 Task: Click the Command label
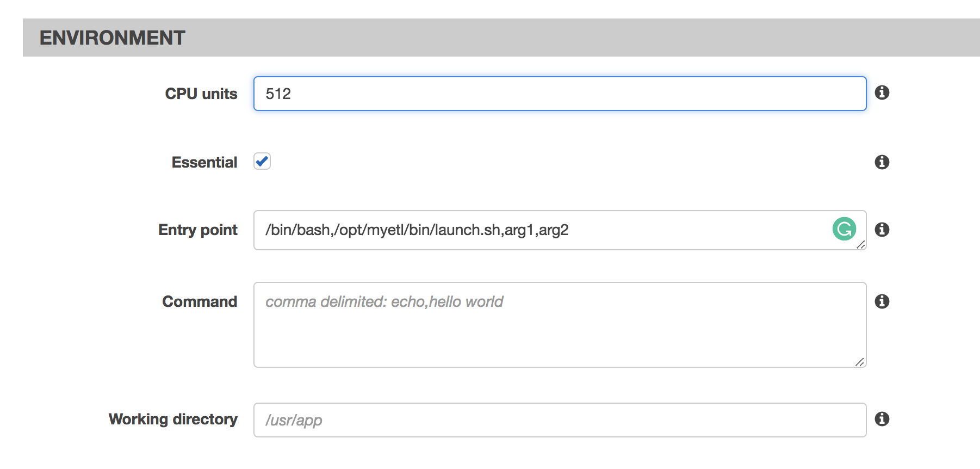point(200,301)
